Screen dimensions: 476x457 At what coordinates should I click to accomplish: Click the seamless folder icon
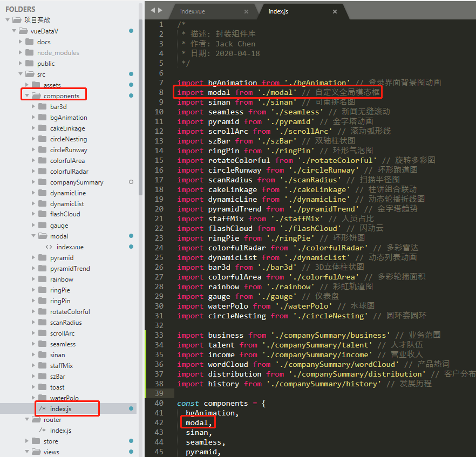pyautogui.click(x=42, y=344)
